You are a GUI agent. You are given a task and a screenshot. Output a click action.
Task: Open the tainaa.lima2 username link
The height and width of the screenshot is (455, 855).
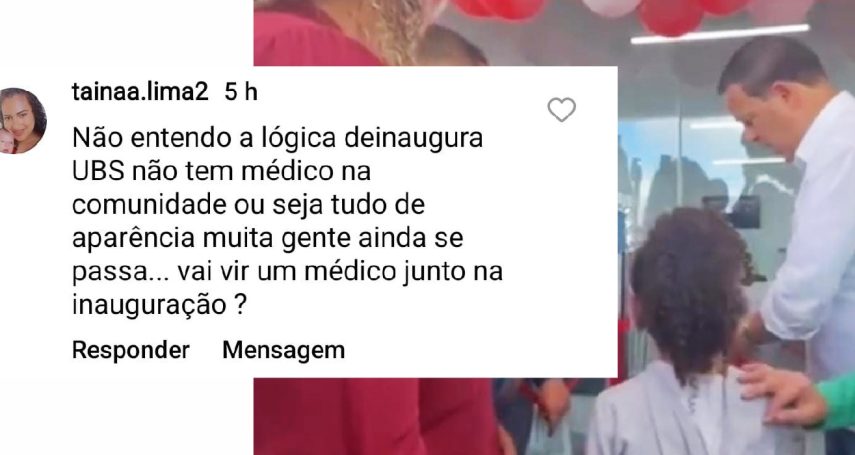tap(140, 92)
